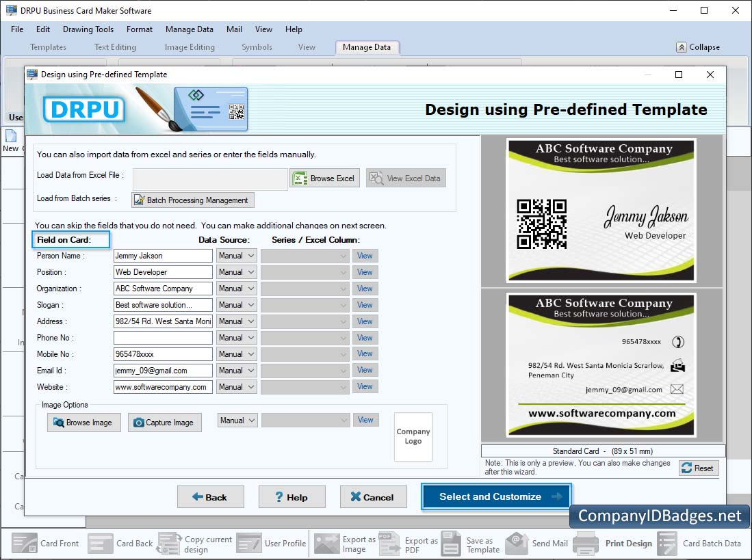Click Series dropdown for Person Name row
Image resolution: width=752 pixels, height=560 pixels.
pos(305,256)
